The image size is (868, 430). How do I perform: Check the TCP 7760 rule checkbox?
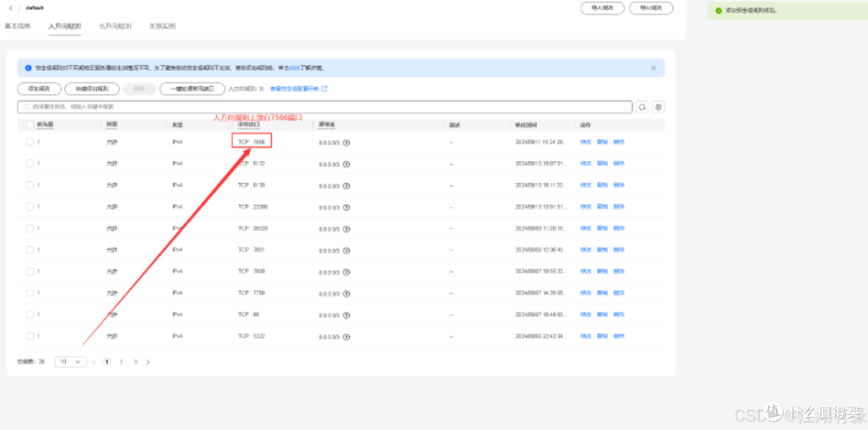[x=30, y=293]
